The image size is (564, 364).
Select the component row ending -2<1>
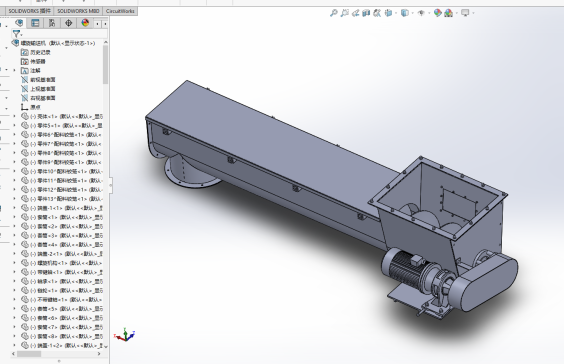click(x=62, y=254)
